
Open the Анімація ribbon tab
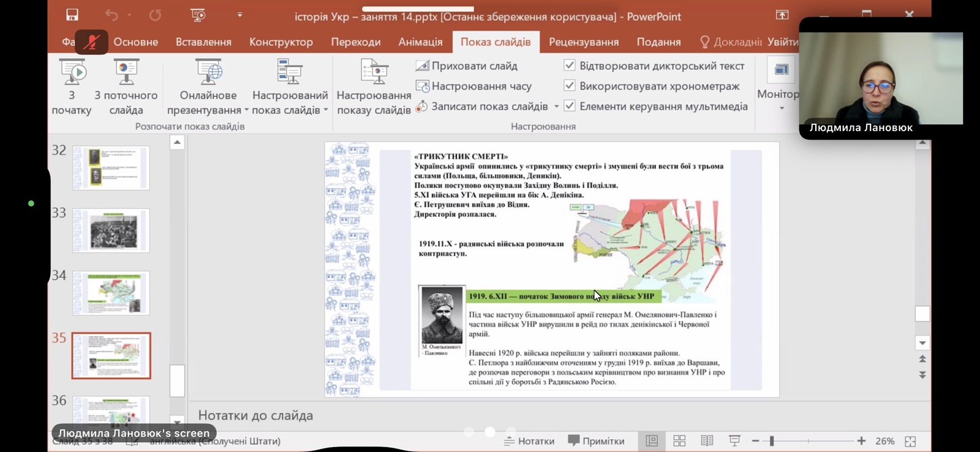coord(420,42)
